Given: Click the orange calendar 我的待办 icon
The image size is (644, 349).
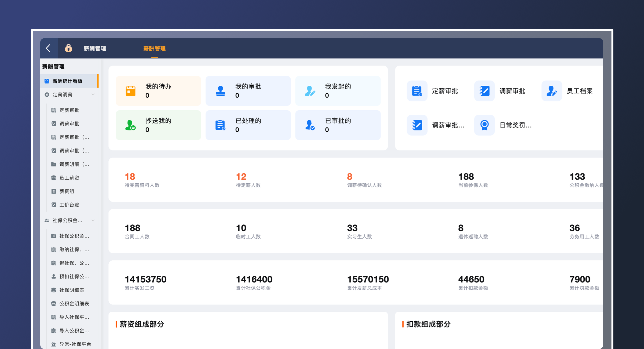Looking at the screenshot, I should (x=131, y=91).
